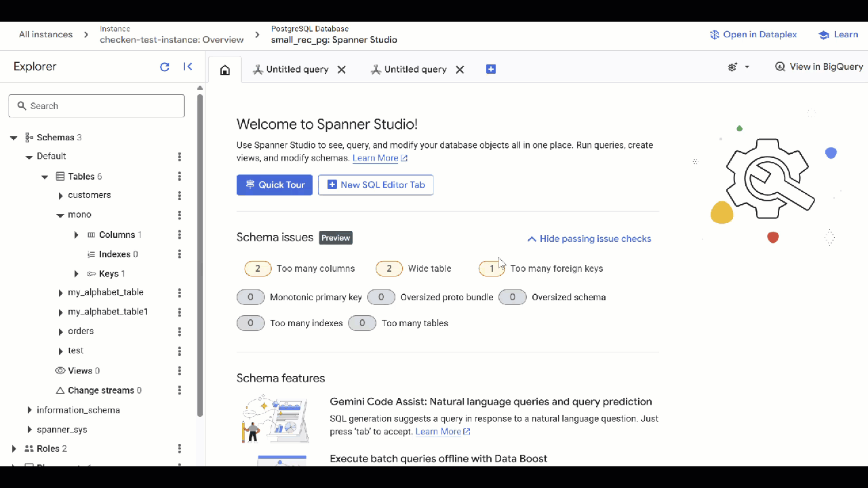Viewport: 868px width, 488px height.
Task: Open more options for orders table
Action: click(180, 331)
